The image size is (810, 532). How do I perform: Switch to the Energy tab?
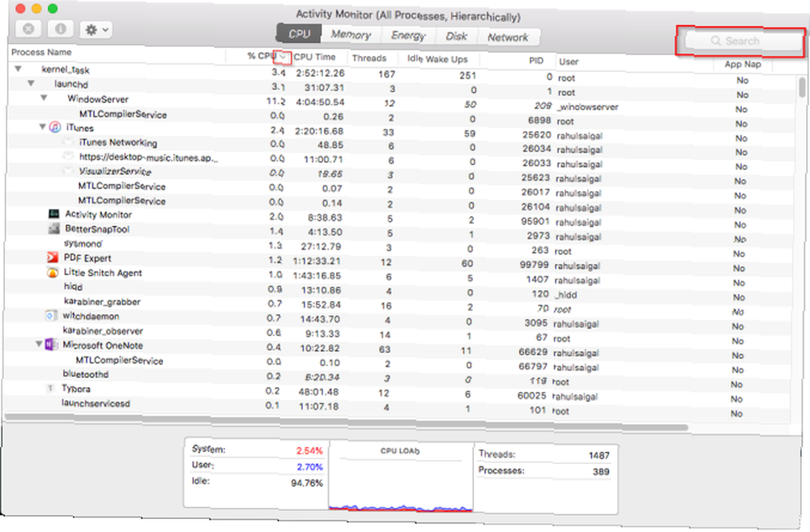pyautogui.click(x=408, y=36)
